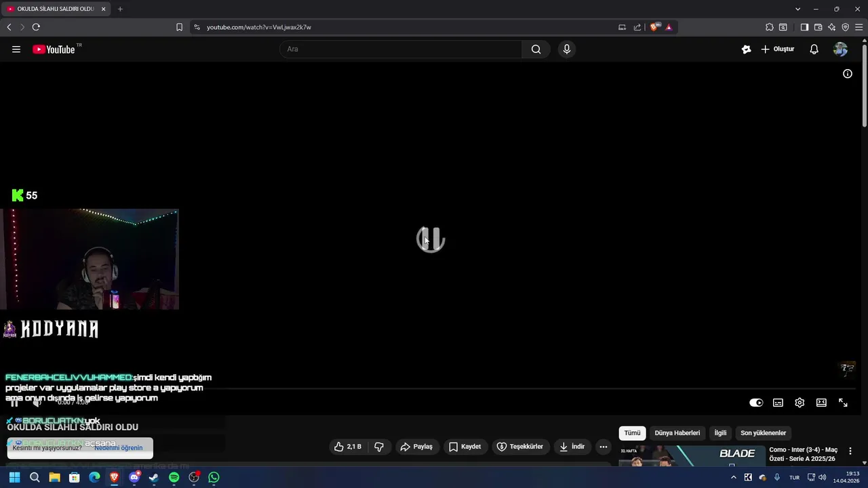
Task: Download video with İndir button
Action: (x=572, y=447)
